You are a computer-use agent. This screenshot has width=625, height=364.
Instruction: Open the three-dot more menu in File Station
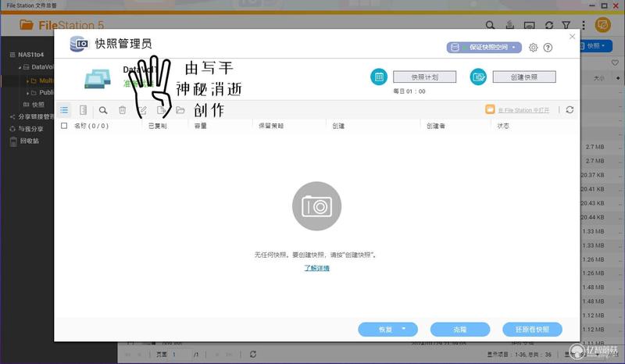(584, 26)
